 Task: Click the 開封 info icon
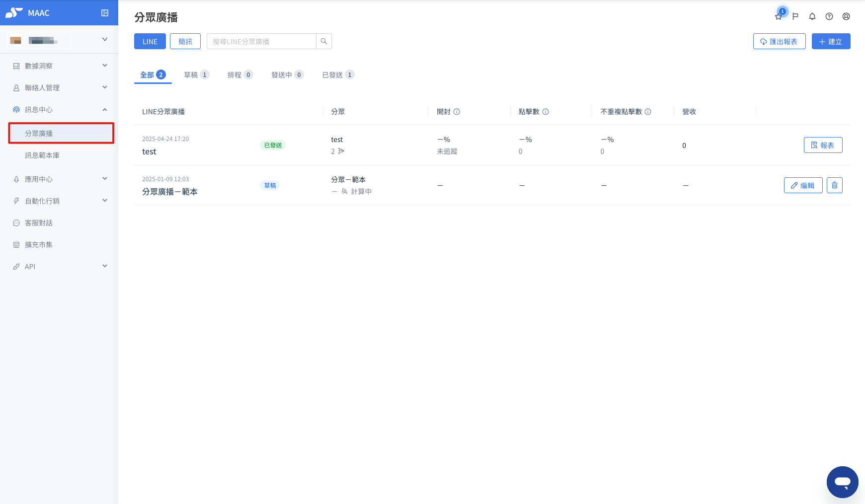pyautogui.click(x=457, y=112)
